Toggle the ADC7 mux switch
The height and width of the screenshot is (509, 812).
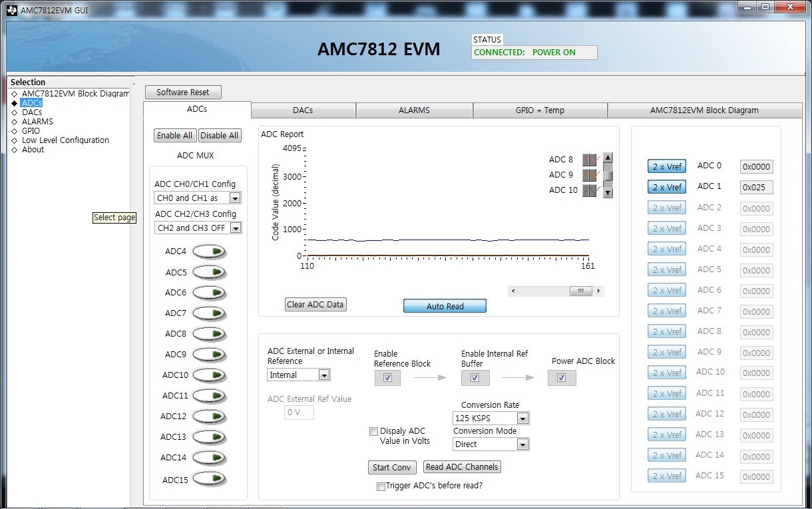[x=210, y=313]
